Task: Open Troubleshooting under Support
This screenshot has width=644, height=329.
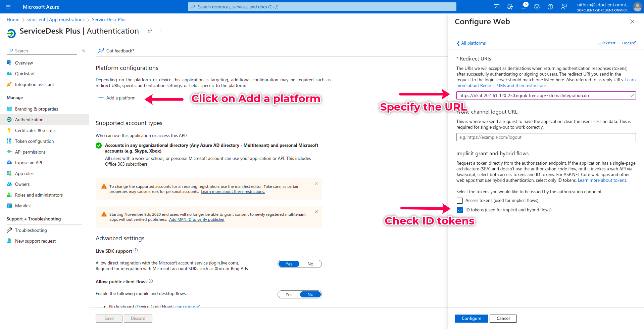Action: [31, 230]
